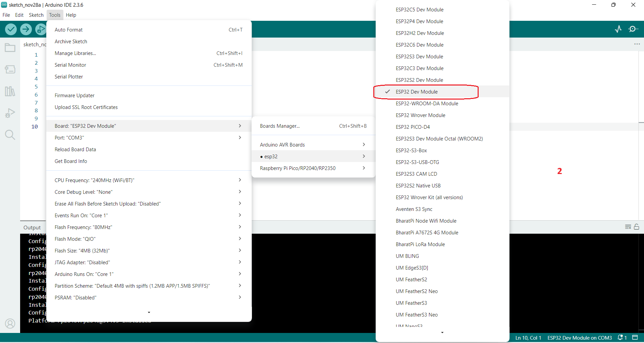Open Serial Monitor menu entry

[x=149, y=65]
